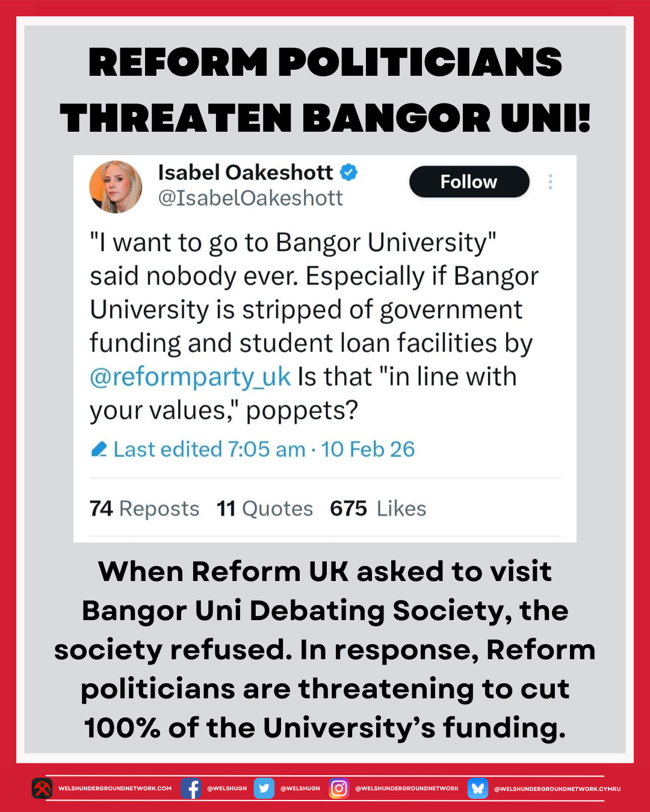The image size is (650, 812).
Task: Click the @welshundergroundnetwork.cymru Bluesky handle
Action: [557, 789]
